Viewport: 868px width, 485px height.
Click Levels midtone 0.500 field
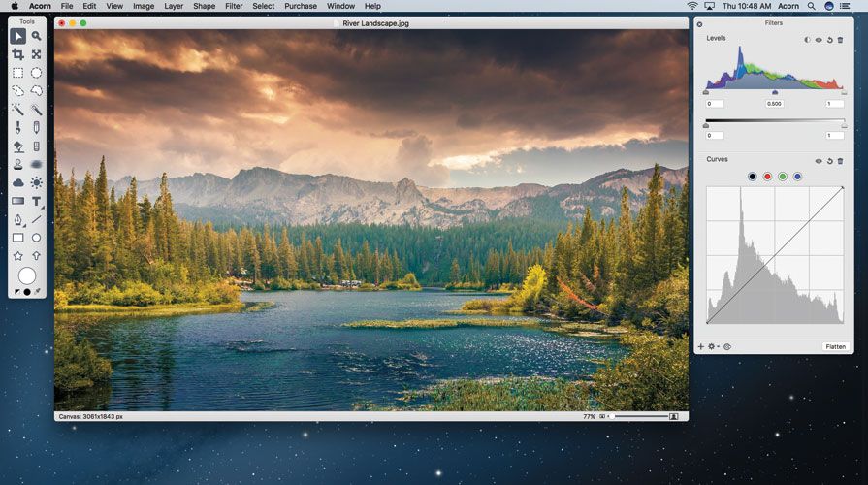(775, 104)
